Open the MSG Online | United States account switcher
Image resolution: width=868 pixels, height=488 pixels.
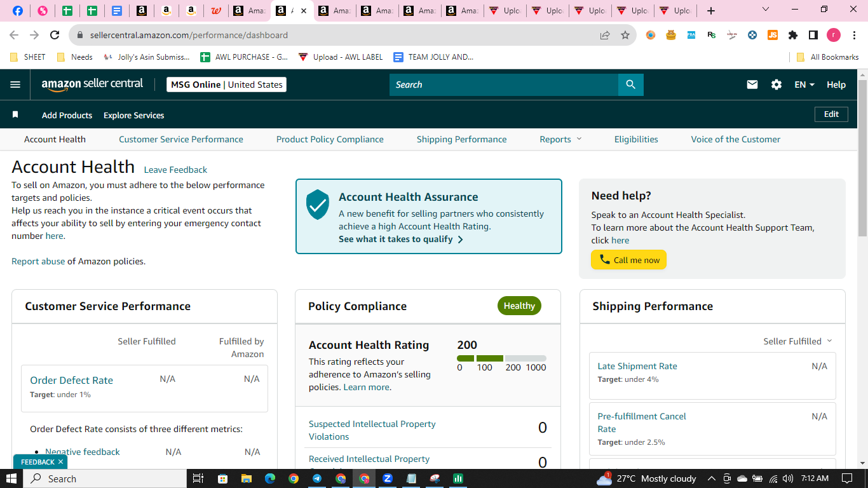point(226,85)
